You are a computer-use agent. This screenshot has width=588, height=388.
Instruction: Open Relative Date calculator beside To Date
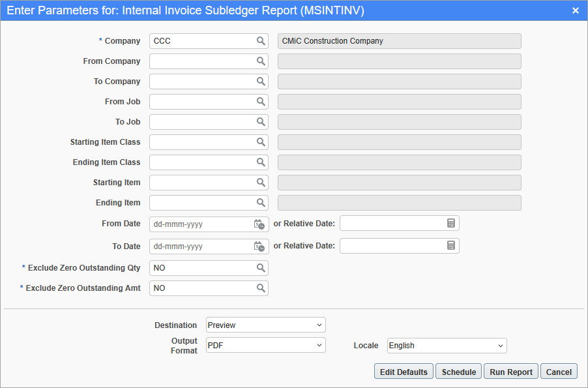pyautogui.click(x=451, y=246)
